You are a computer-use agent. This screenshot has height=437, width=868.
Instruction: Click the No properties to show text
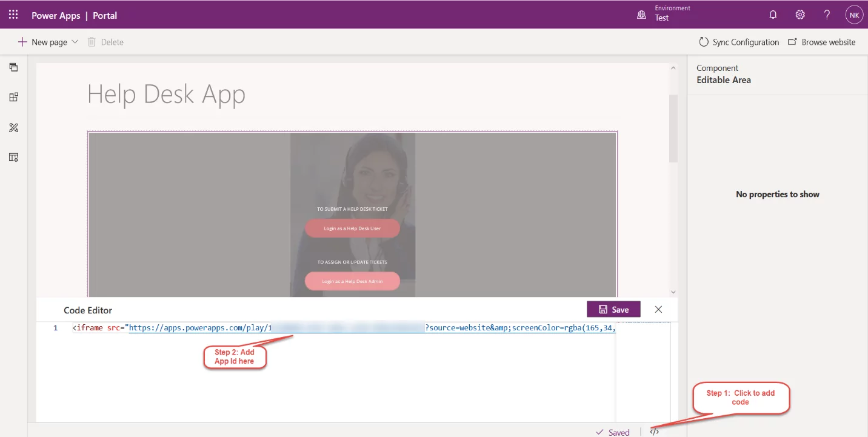coord(778,194)
